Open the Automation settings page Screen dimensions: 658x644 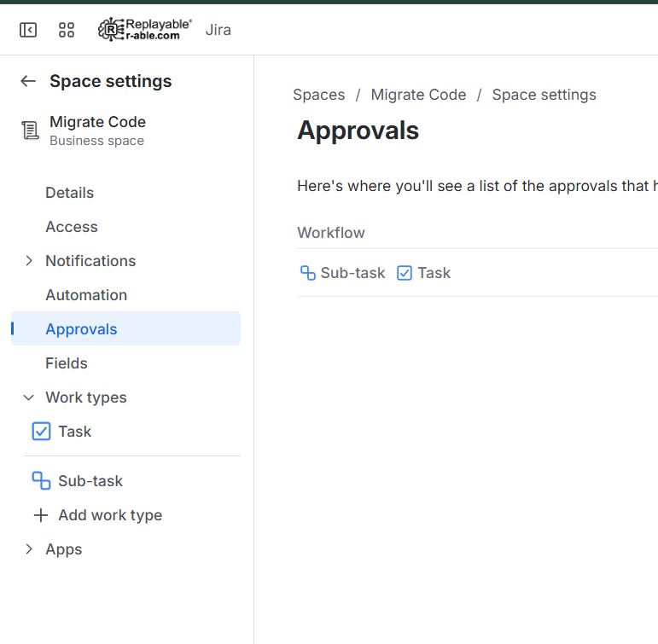[86, 295]
